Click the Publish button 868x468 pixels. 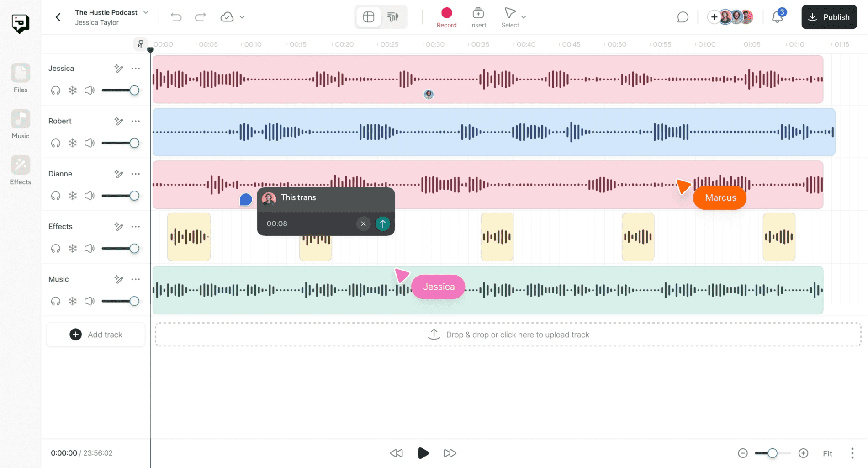(x=829, y=17)
